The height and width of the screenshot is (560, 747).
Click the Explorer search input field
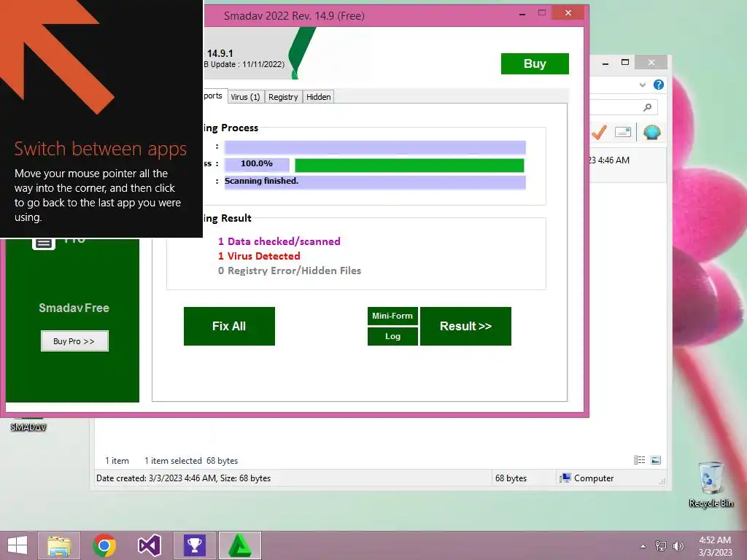point(623,107)
